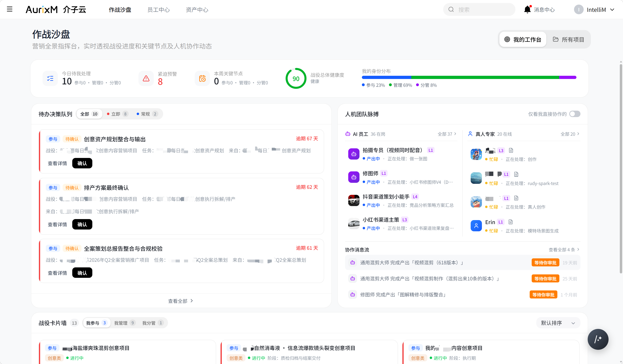
Task: Click the health score 90 ring
Action: pyautogui.click(x=296, y=79)
